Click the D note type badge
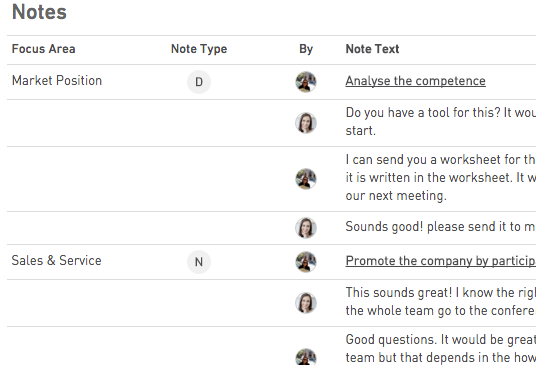 pos(199,82)
